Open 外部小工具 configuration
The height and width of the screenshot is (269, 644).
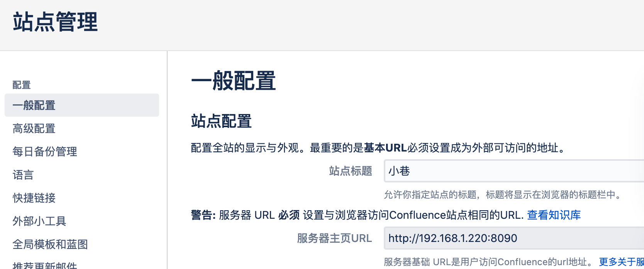tap(39, 221)
